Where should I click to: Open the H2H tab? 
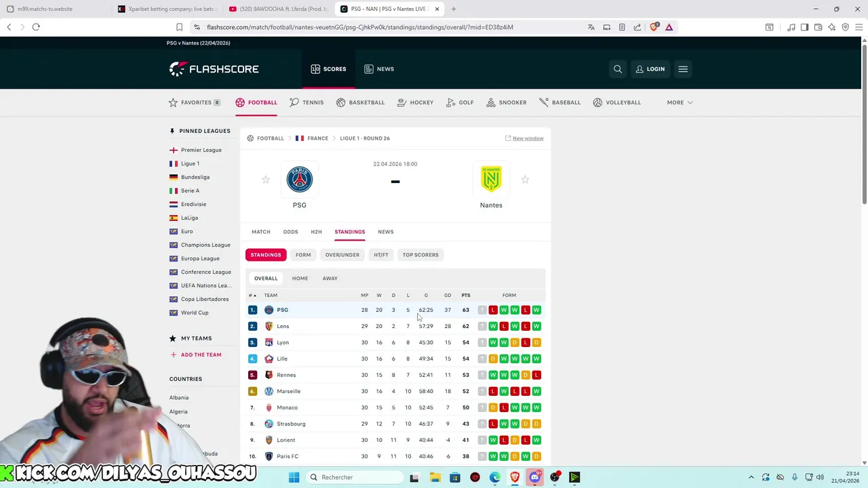316,232
